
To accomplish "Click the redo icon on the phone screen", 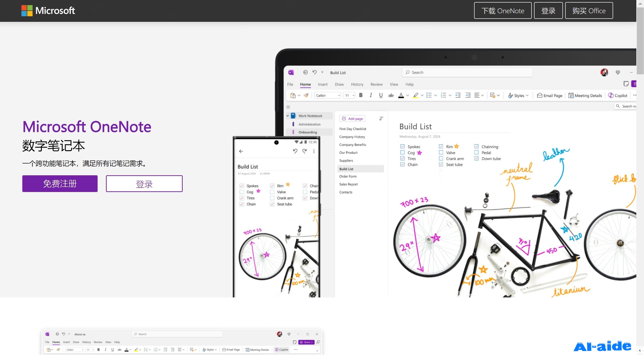I will tap(304, 151).
